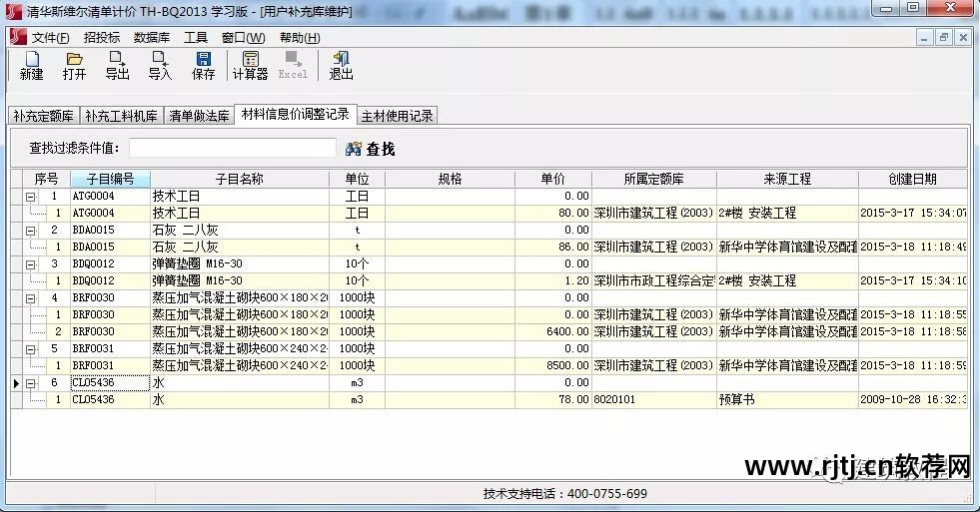Switch to the 清单做法库 tab

point(199,116)
